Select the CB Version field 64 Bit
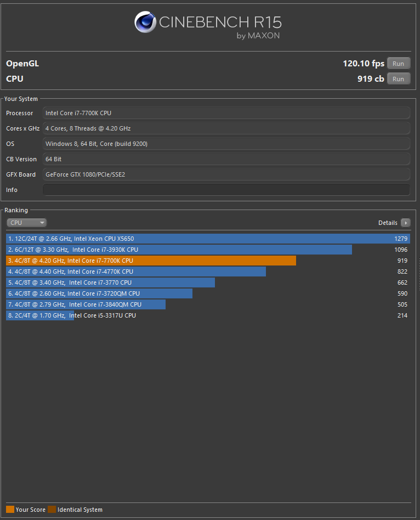 click(x=226, y=159)
